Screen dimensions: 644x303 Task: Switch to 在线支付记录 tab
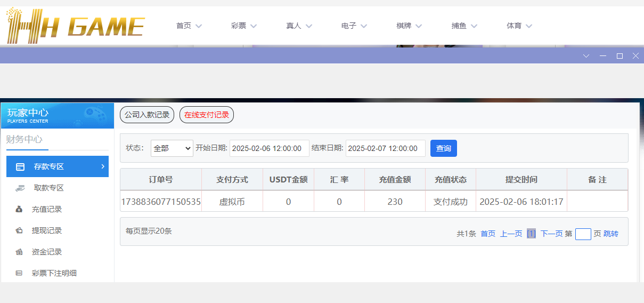[x=207, y=115]
